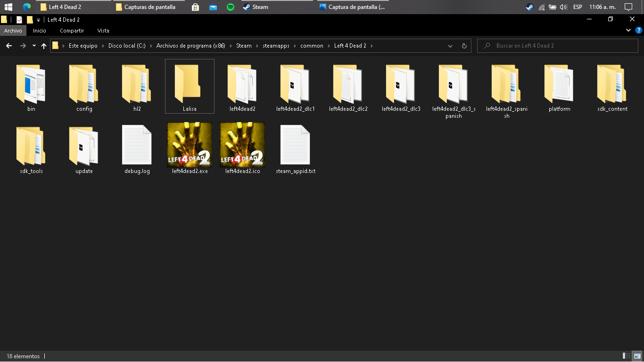Navigate to Este equipo in the breadcrumb
This screenshot has height=362, width=644.
[83, 46]
